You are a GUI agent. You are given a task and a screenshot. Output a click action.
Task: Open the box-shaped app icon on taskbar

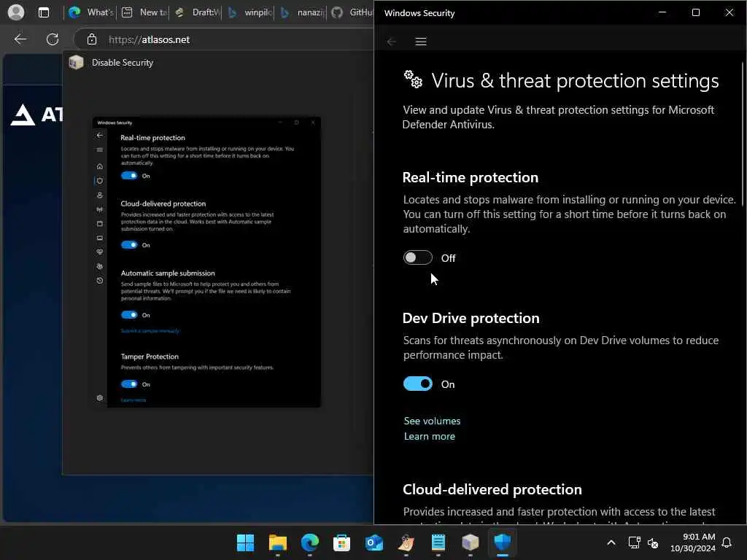point(471,542)
